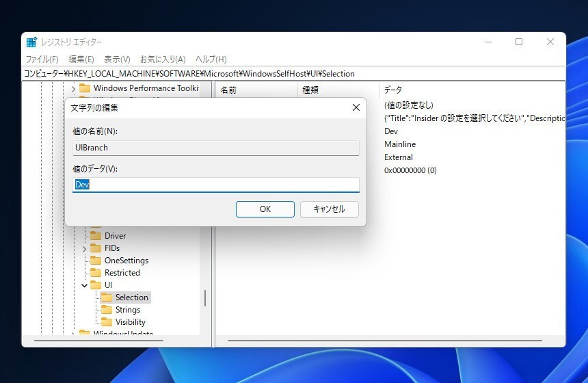Expand the FIDs key
588x383 pixels.
(x=84, y=248)
